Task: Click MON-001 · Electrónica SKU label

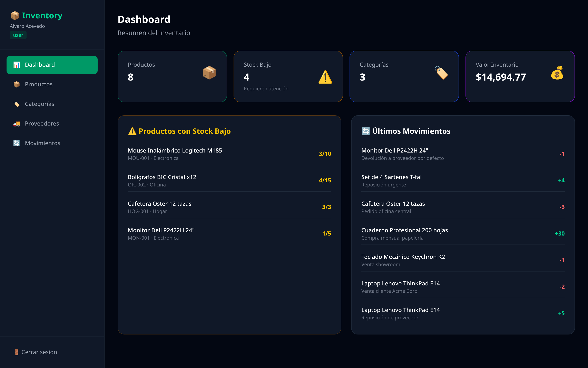Action: click(x=153, y=238)
